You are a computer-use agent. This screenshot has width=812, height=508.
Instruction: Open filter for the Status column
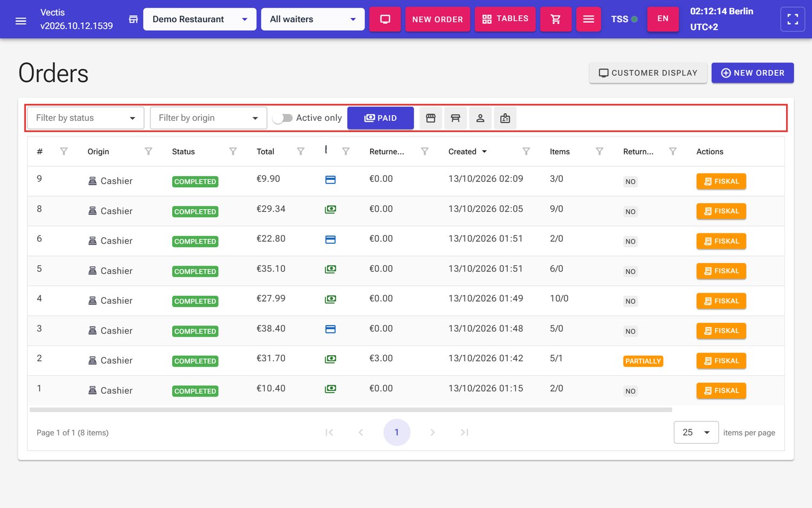[233, 152]
